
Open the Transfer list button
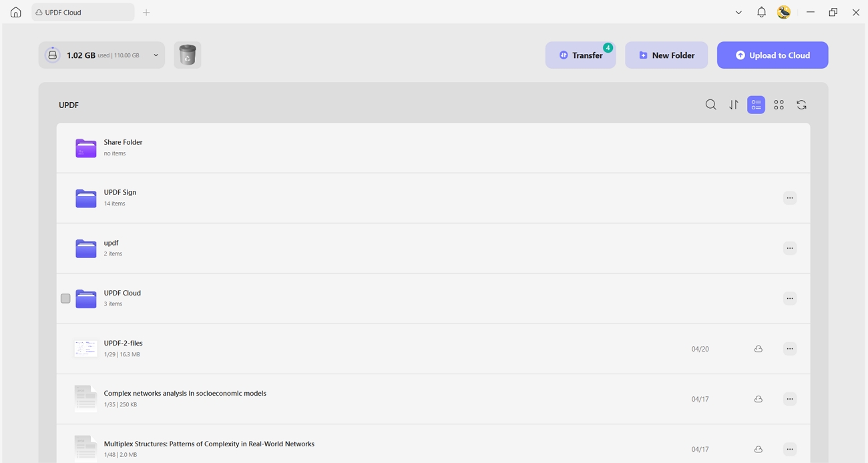click(x=580, y=55)
